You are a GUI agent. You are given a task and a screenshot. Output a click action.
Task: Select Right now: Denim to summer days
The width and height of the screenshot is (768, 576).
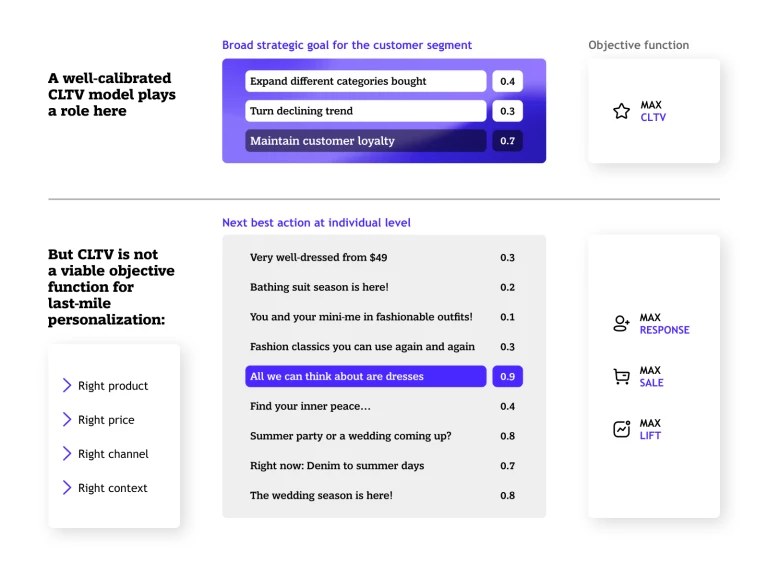[337, 466]
